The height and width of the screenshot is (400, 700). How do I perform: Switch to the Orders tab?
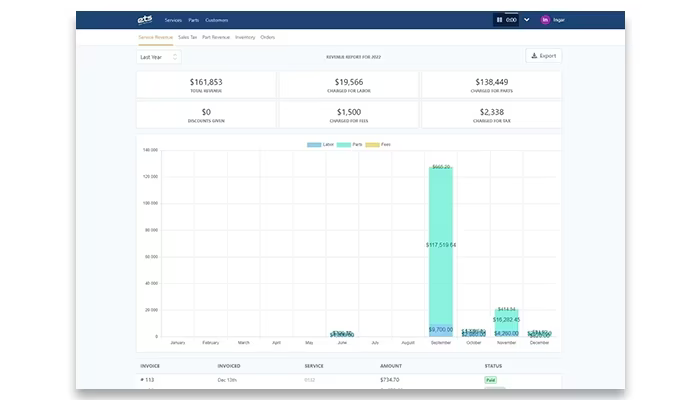coord(267,38)
